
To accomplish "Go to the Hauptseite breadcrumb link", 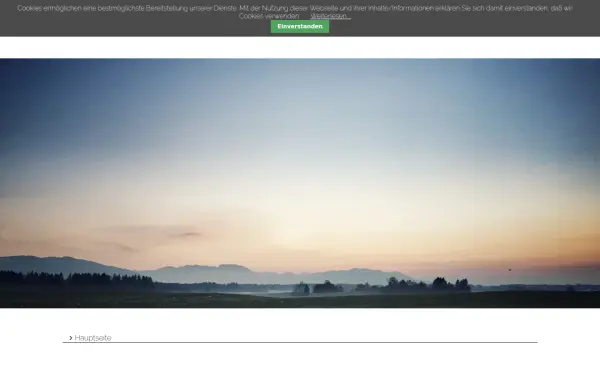I will click(93, 338).
